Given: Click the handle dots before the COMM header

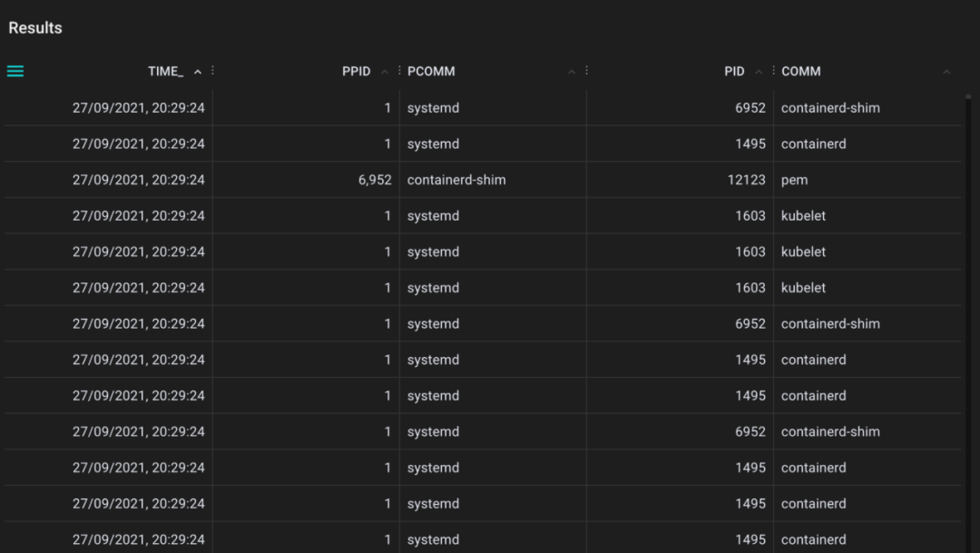Looking at the screenshot, I should [773, 71].
